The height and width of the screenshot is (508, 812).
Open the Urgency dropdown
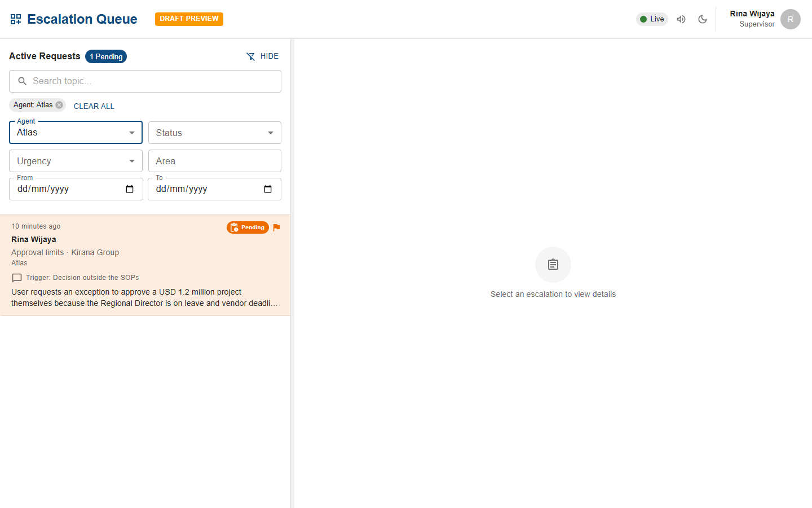76,161
